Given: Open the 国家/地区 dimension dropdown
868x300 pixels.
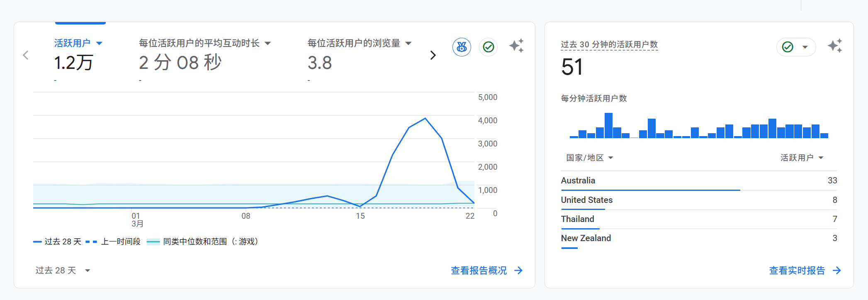Looking at the screenshot, I should [x=589, y=158].
